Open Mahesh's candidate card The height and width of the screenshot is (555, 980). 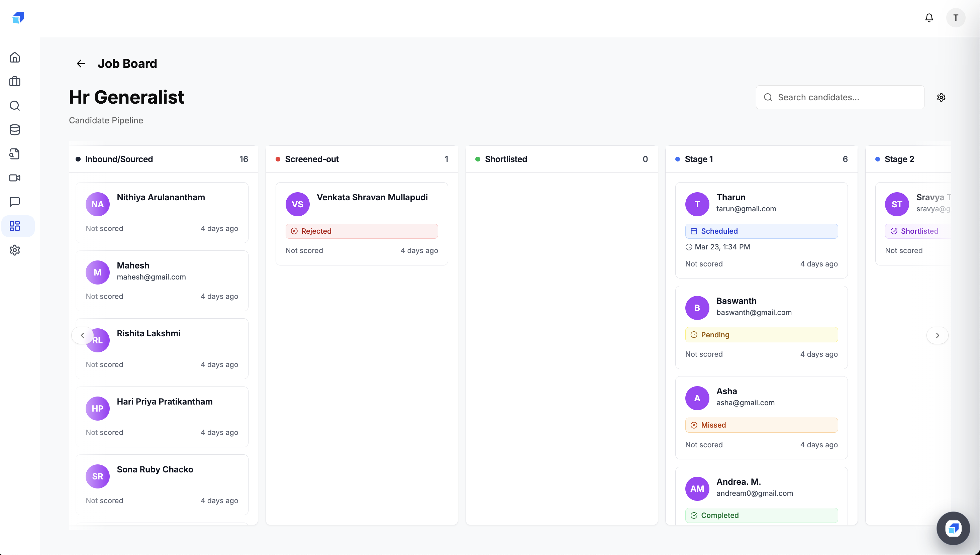coord(162,281)
